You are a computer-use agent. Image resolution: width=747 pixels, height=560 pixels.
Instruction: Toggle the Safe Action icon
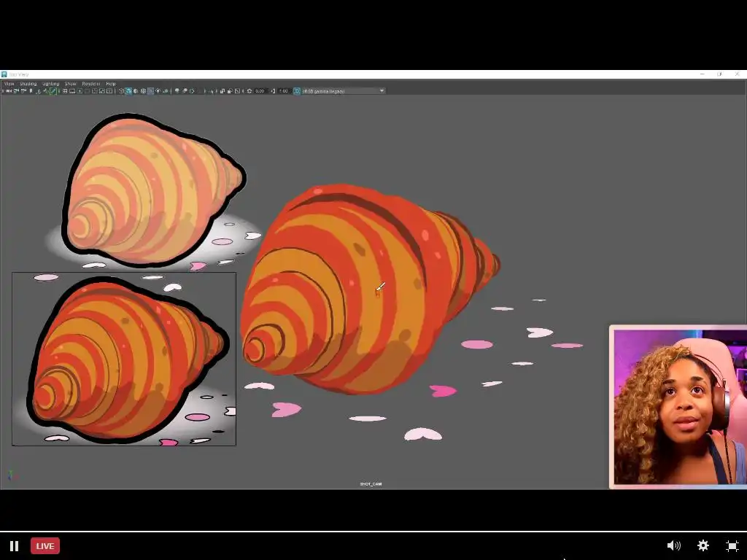tap(102, 91)
